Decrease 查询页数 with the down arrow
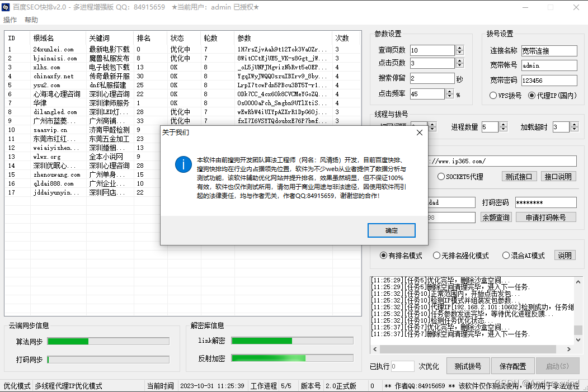This screenshot has height=392, width=588. click(460, 53)
